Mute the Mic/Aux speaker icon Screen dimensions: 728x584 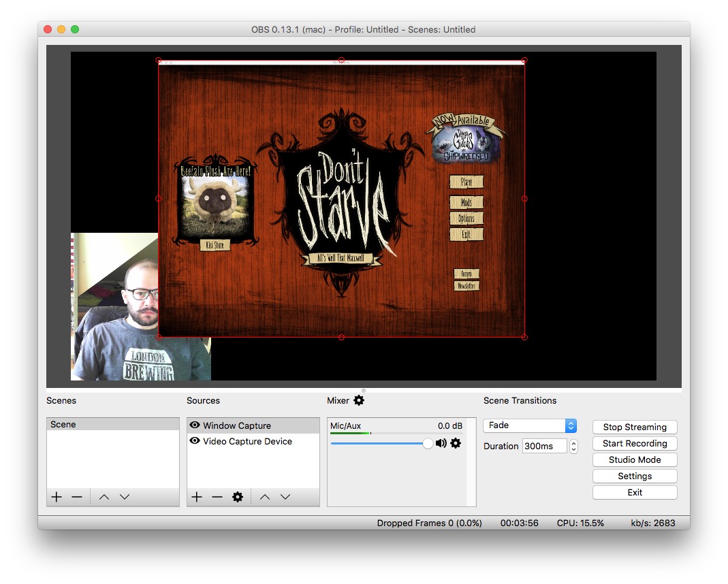(x=441, y=443)
